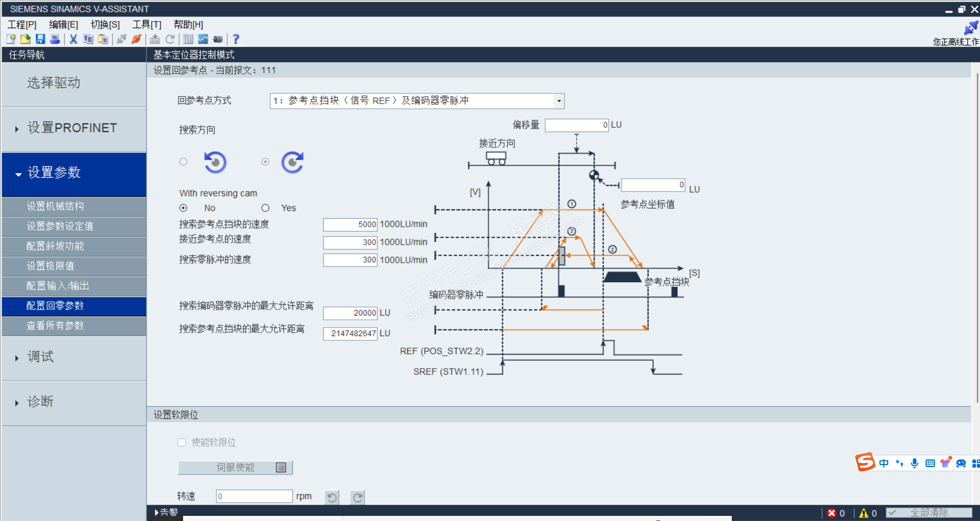Click the New Project toolbar icon
The height and width of the screenshot is (521, 980).
pyautogui.click(x=11, y=39)
